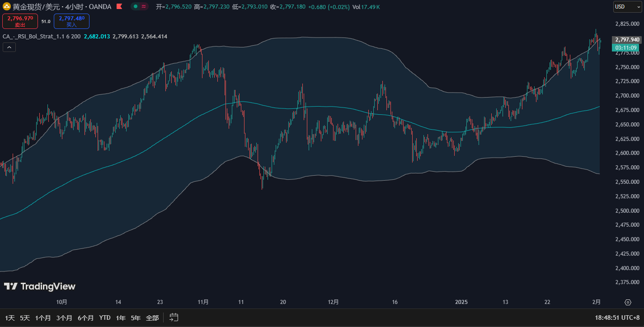Open the go-to-date calendar icon

click(x=174, y=318)
